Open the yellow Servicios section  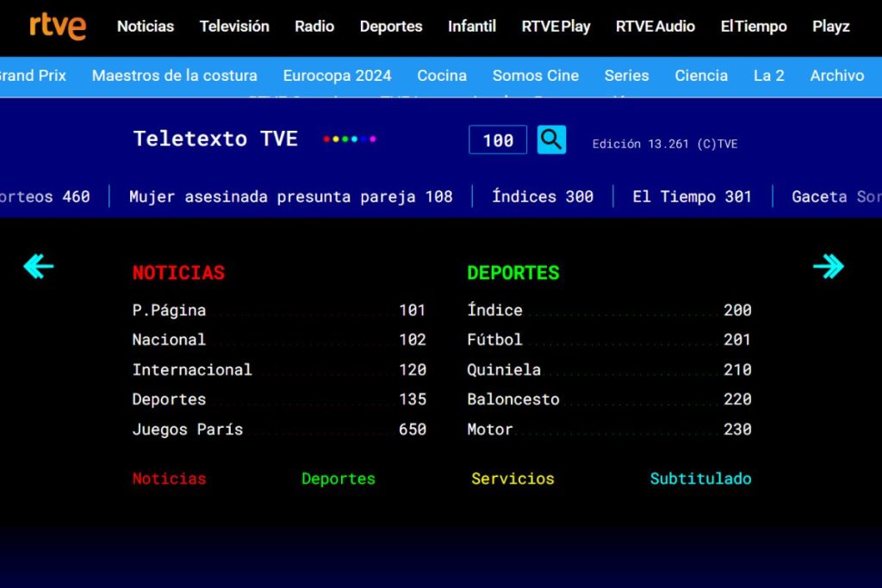tap(512, 479)
